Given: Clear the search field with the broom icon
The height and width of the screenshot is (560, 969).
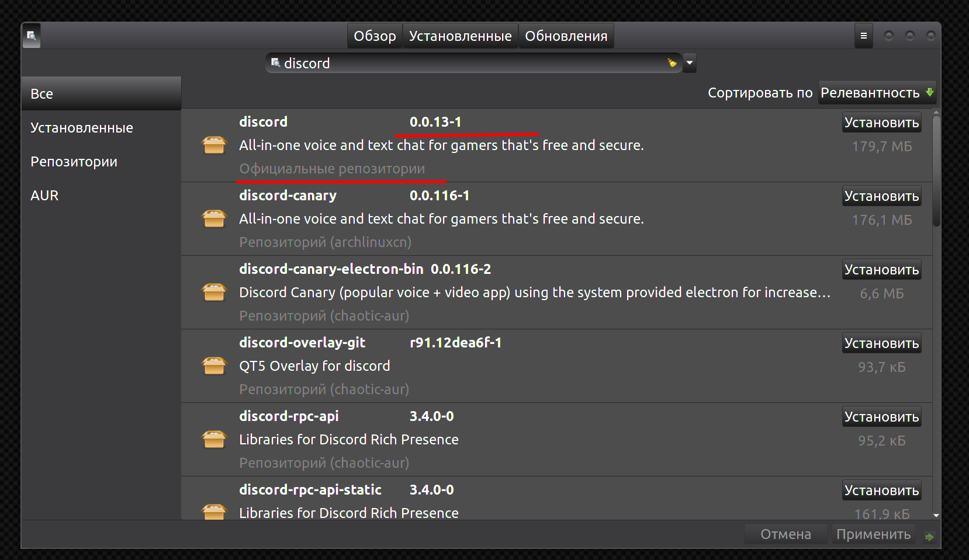Looking at the screenshot, I should (x=672, y=63).
